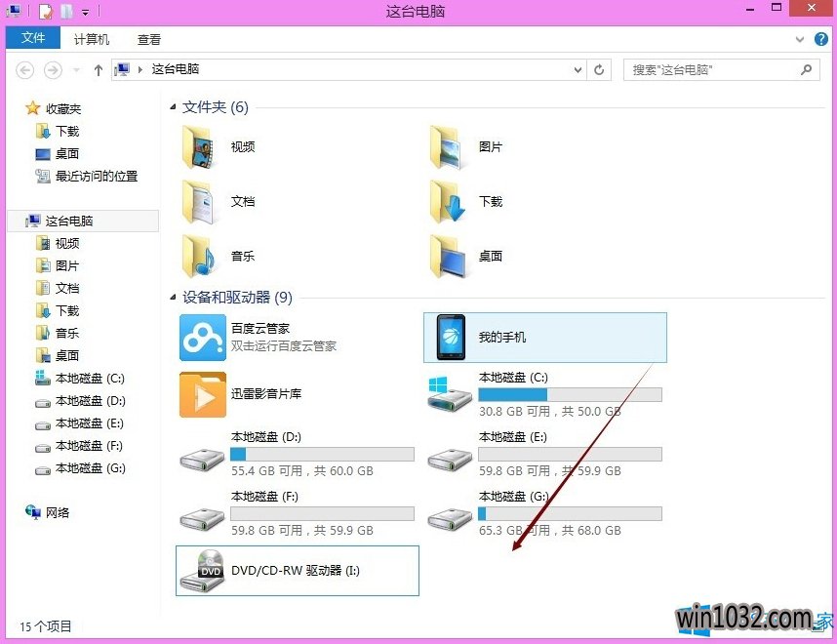This screenshot has height=644, width=837.
Task: Open the 文件 file menu tab
Action: (x=33, y=39)
